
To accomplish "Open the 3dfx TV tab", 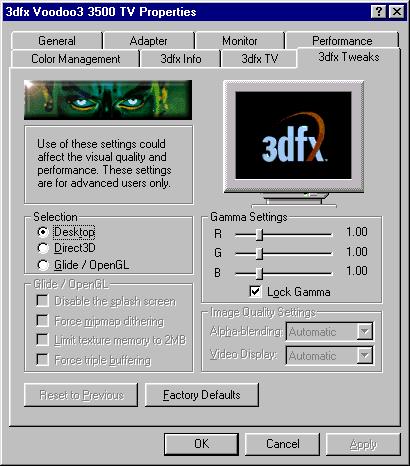I will click(x=259, y=59).
